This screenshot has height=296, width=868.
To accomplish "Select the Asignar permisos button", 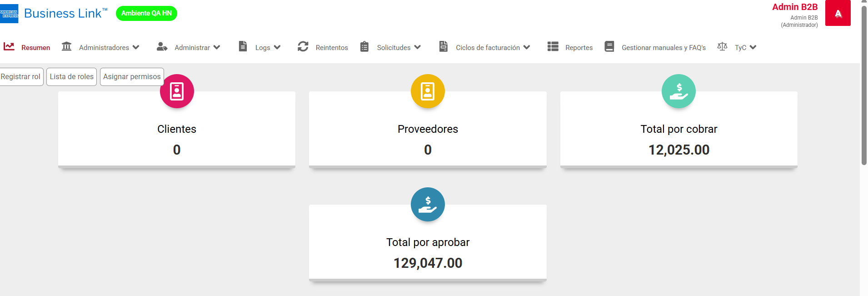I will pos(132,77).
